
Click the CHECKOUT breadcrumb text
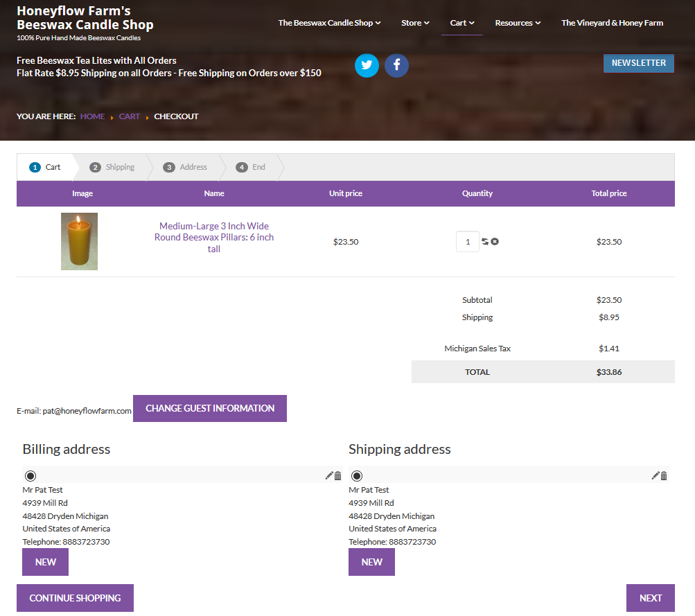(x=176, y=116)
